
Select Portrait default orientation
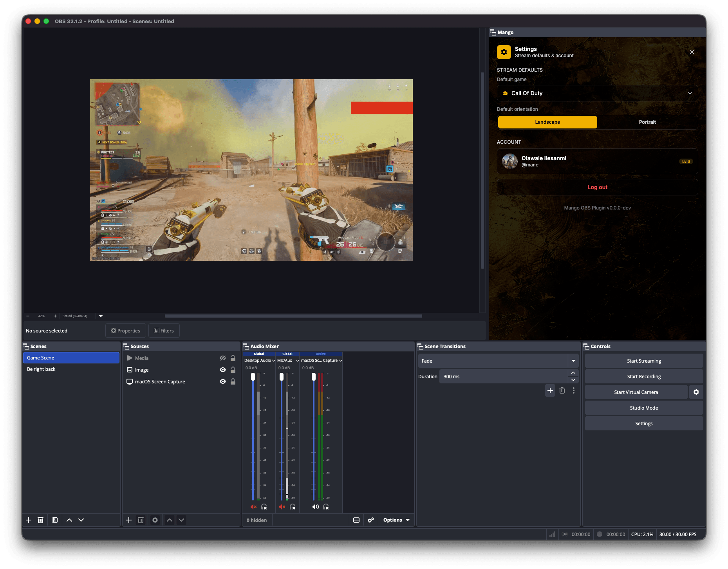647,122
